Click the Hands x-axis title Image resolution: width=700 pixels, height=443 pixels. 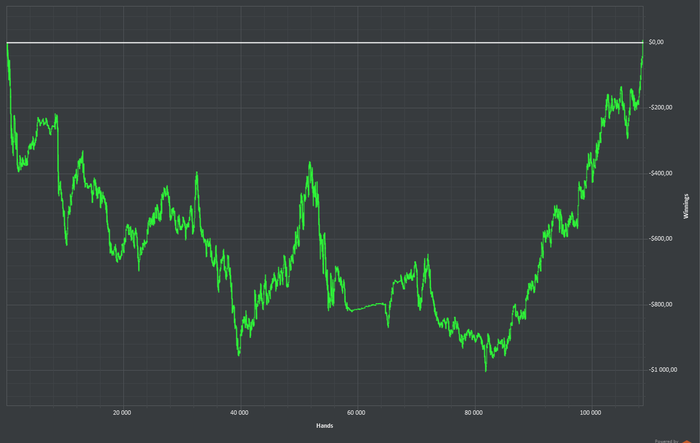(325, 426)
